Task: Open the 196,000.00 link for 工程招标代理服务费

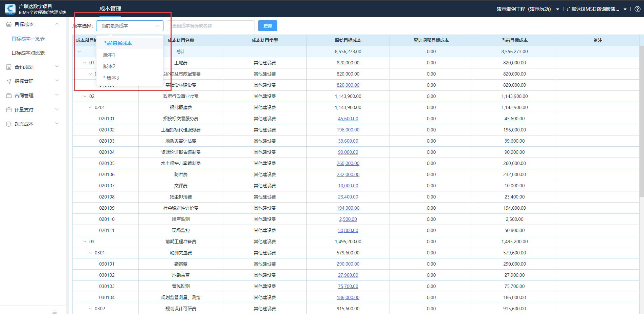Action: pyautogui.click(x=348, y=130)
